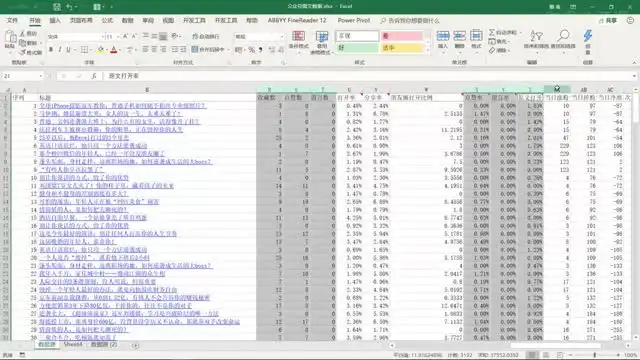Open the font name dropdown
Screen dimensions: 640x360
coord(102,36)
